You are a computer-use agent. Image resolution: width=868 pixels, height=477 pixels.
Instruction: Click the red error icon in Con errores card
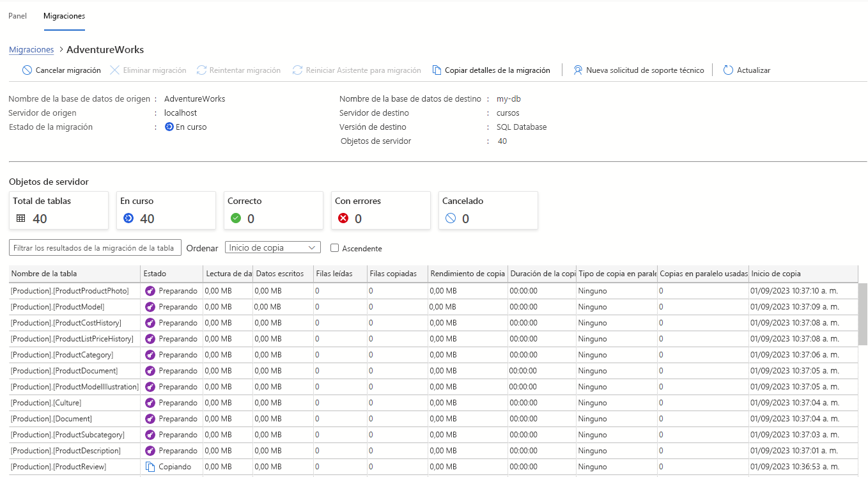tap(343, 218)
